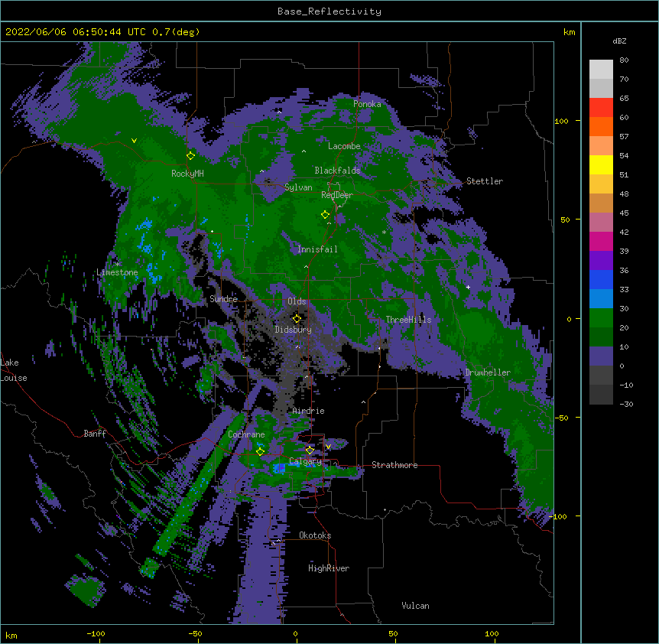
Task: Click the white asterisk marker above Limestone
Action: click(117, 265)
